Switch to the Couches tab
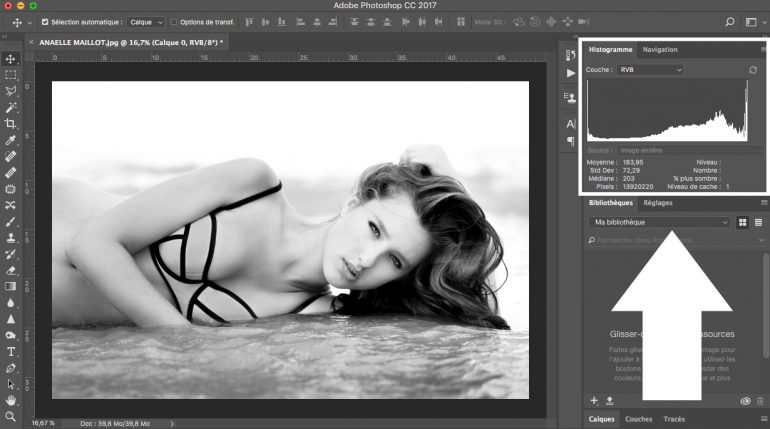The height and width of the screenshot is (429, 770). coord(638,419)
